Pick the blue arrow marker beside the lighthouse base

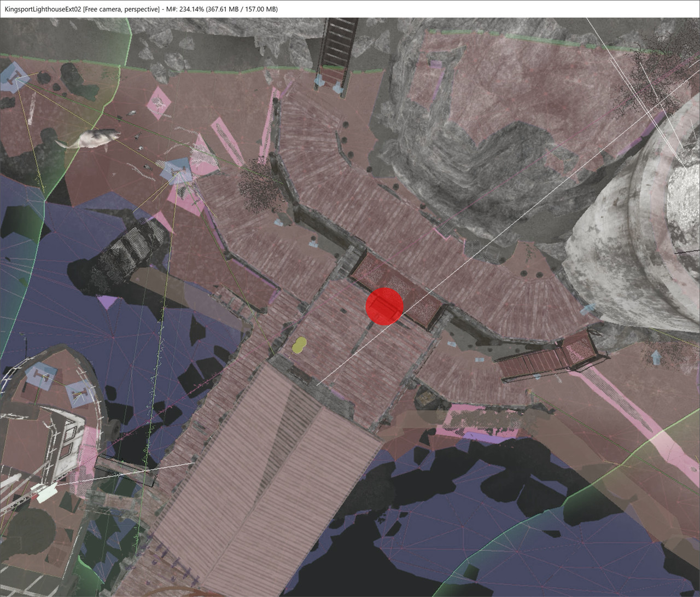(657, 358)
